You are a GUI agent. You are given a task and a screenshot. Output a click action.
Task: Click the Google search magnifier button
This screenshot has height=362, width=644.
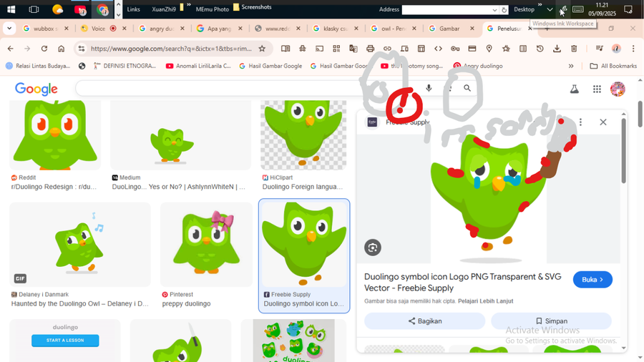click(467, 88)
